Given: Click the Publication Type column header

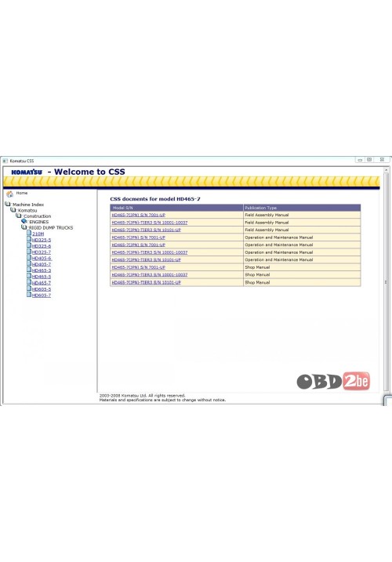Looking at the screenshot, I should coord(302,208).
